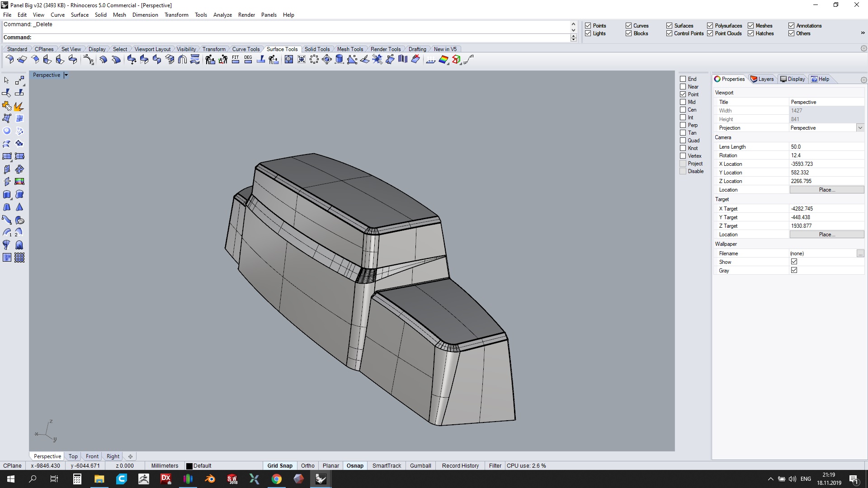Click the DEG change degree icon

coord(248,60)
